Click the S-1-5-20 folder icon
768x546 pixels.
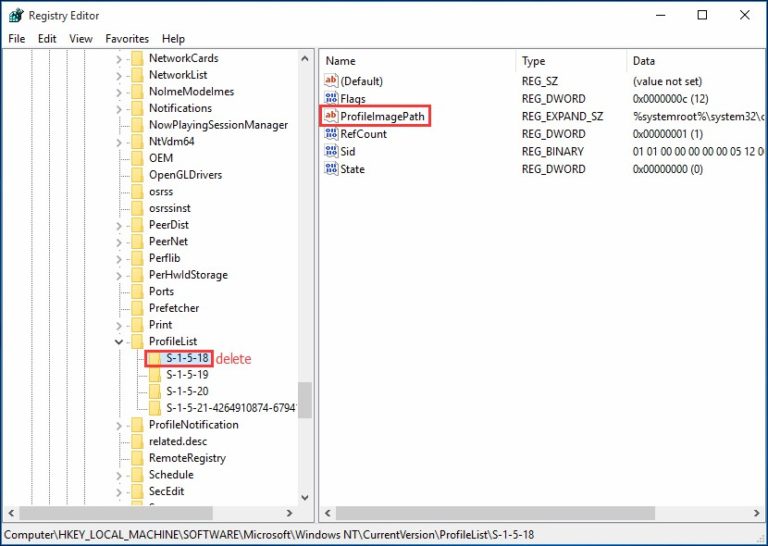pos(155,391)
